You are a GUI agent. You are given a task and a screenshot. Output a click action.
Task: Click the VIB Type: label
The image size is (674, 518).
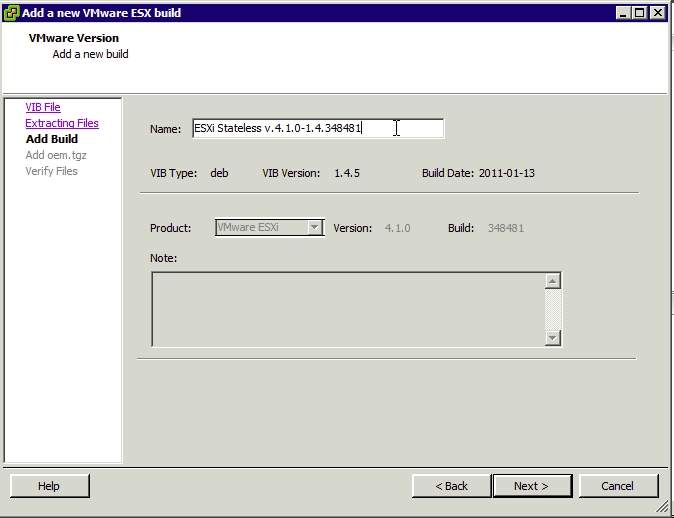click(x=173, y=173)
